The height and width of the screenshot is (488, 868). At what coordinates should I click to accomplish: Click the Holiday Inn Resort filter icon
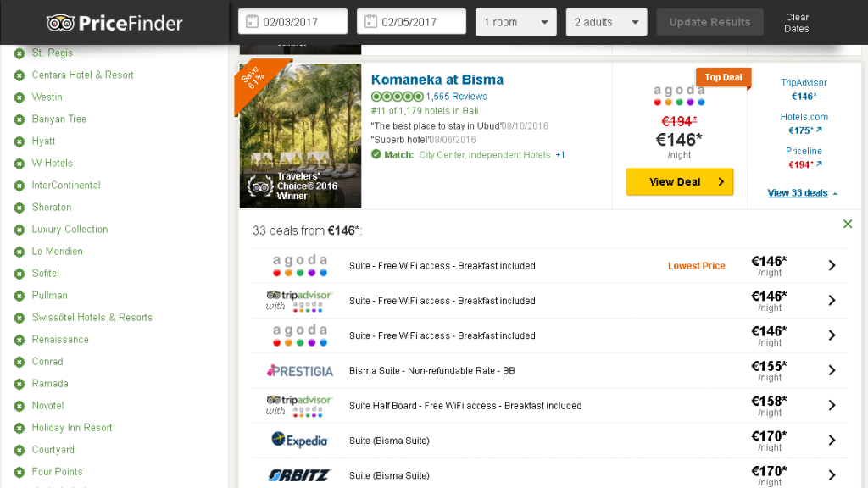pyautogui.click(x=19, y=428)
